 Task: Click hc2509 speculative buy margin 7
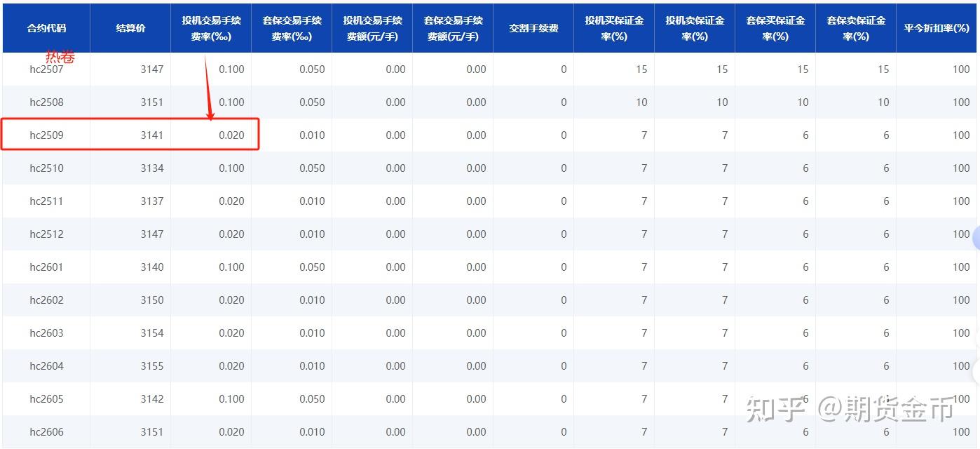(x=644, y=135)
